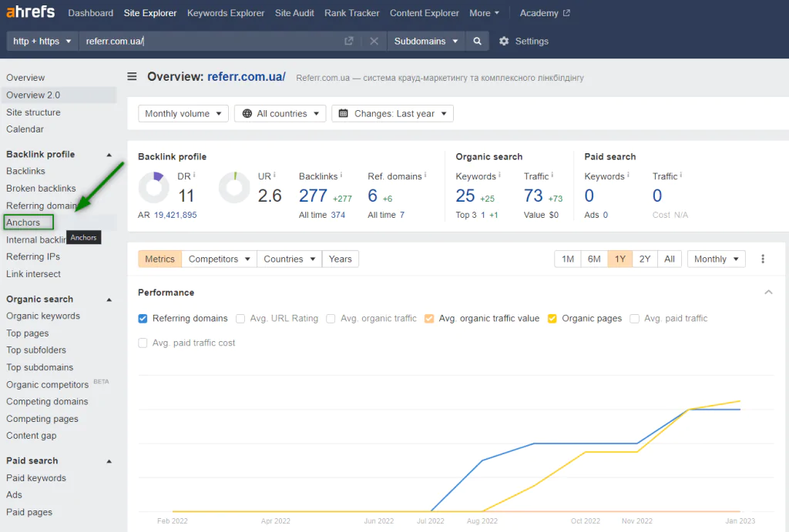Click the UR info icon
Image resolution: width=789 pixels, height=532 pixels.
click(274, 175)
